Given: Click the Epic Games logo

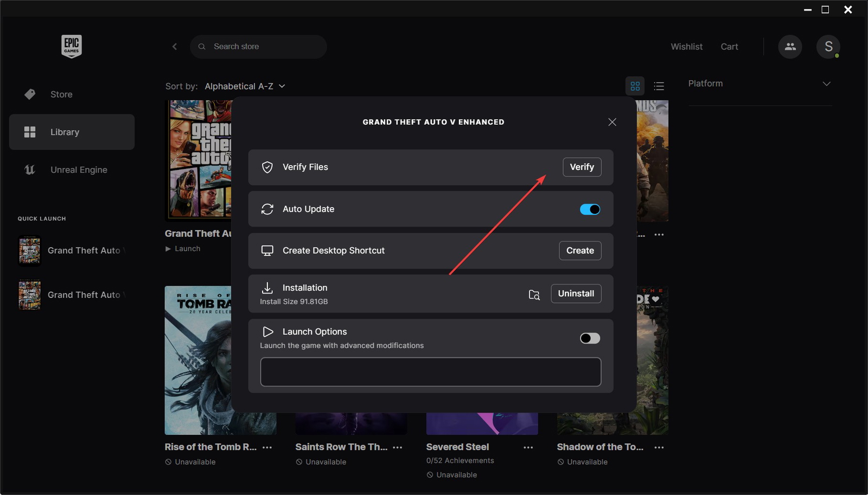Looking at the screenshot, I should click(71, 46).
